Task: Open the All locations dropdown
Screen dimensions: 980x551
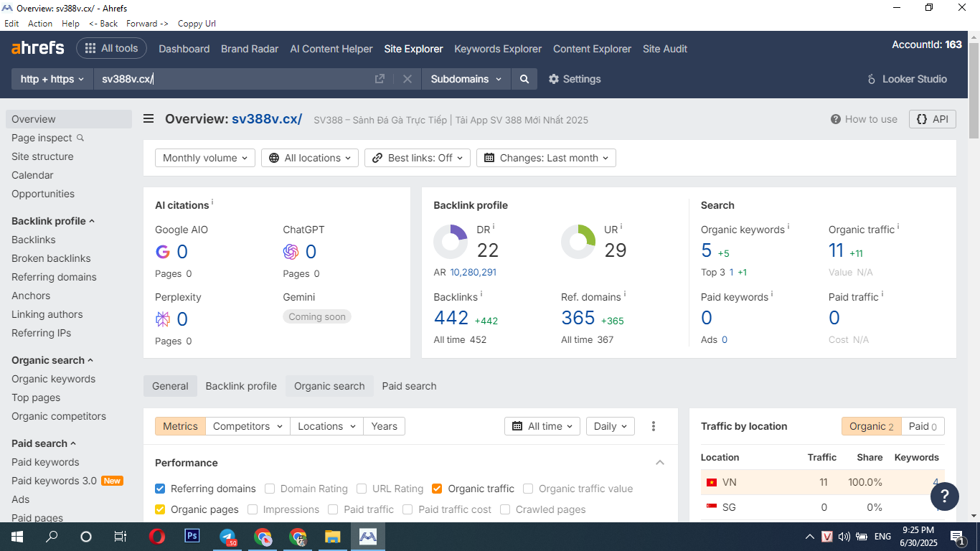Action: pos(310,158)
